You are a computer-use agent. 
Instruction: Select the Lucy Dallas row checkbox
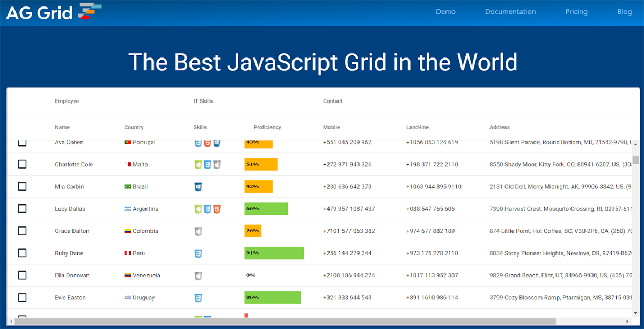pyautogui.click(x=22, y=209)
